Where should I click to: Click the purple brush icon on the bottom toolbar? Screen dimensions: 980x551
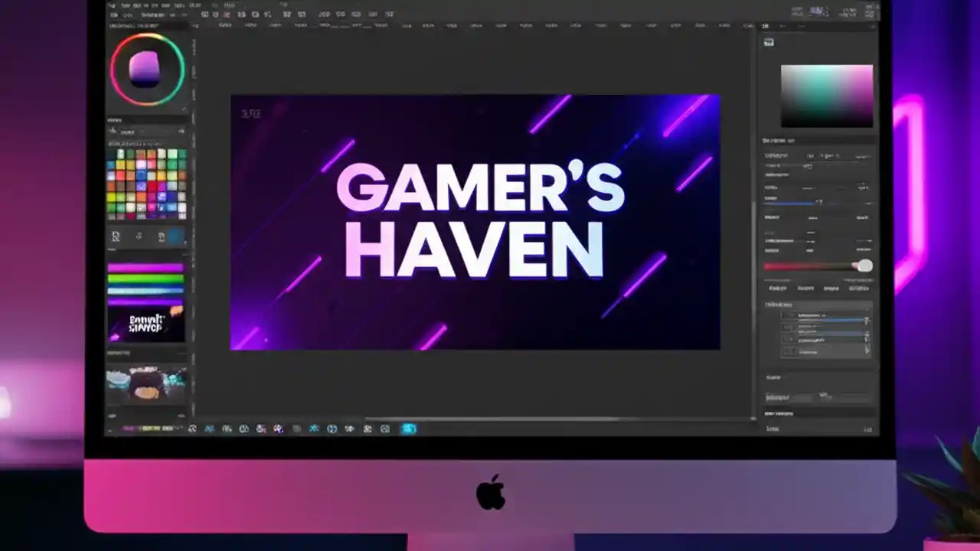pos(279,429)
